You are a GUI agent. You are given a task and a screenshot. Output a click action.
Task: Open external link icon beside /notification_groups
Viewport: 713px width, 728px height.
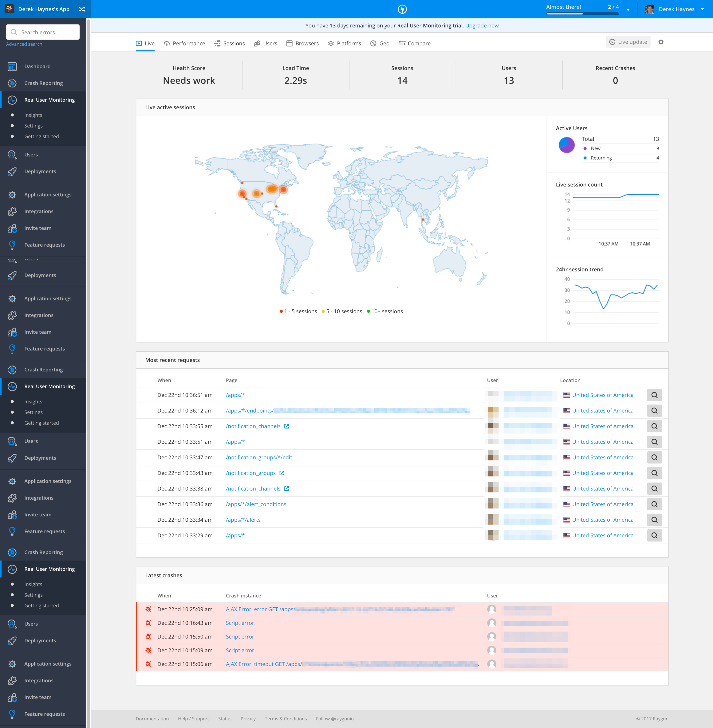click(282, 473)
